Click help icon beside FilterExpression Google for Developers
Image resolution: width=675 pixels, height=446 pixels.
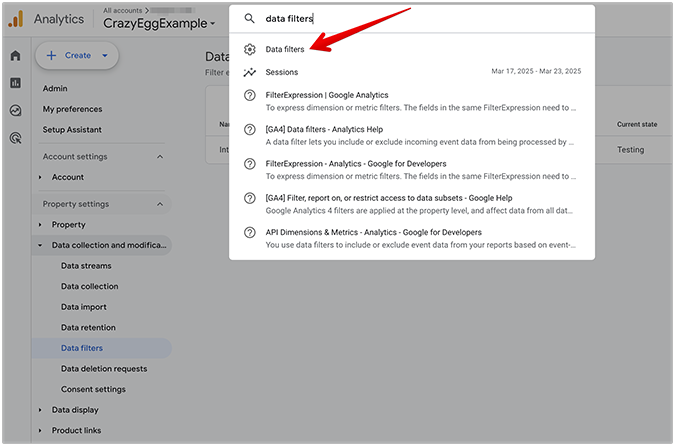[250, 164]
